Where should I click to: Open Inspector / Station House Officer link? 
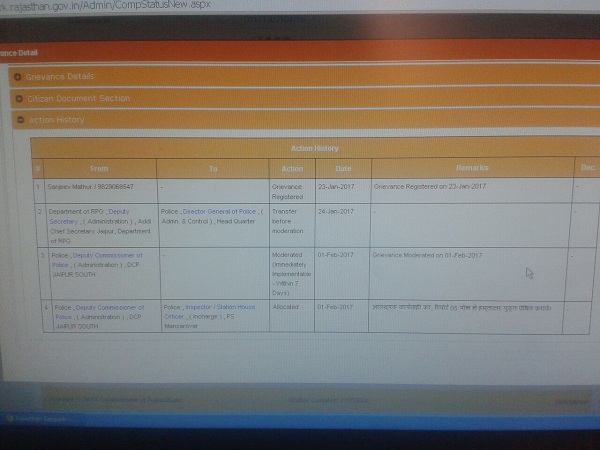(x=218, y=310)
